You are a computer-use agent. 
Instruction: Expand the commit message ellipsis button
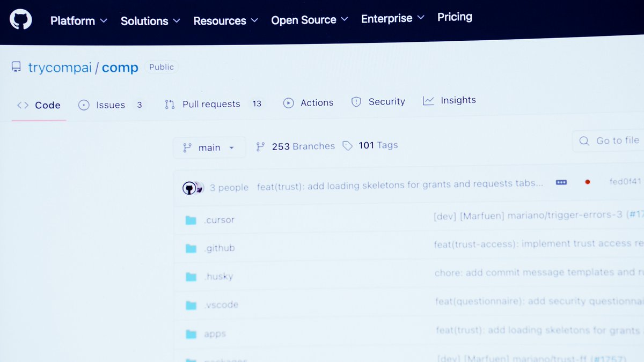561,182
